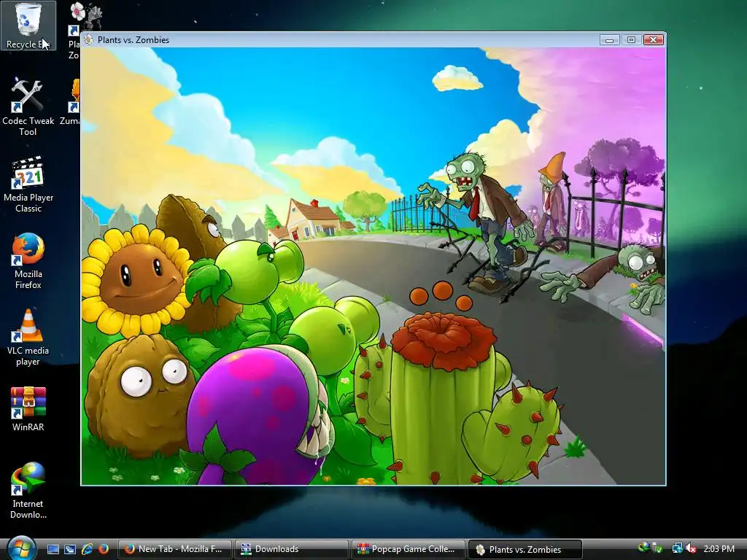Screen dimensions: 747x560
Task: Open the Recycle Bin desktop icon
Action: 28,26
